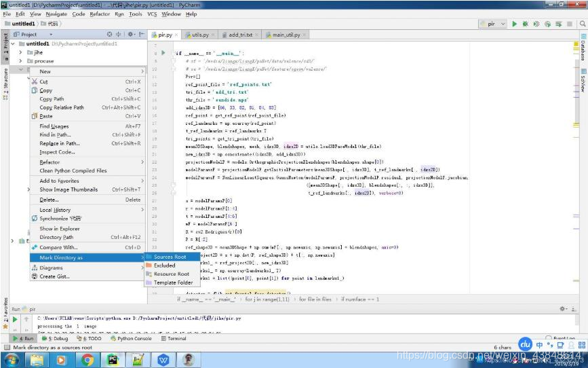Viewport: 588px width, 368px height.
Task: Click the collapse all icon in Project panel
Action: (x=119, y=34)
